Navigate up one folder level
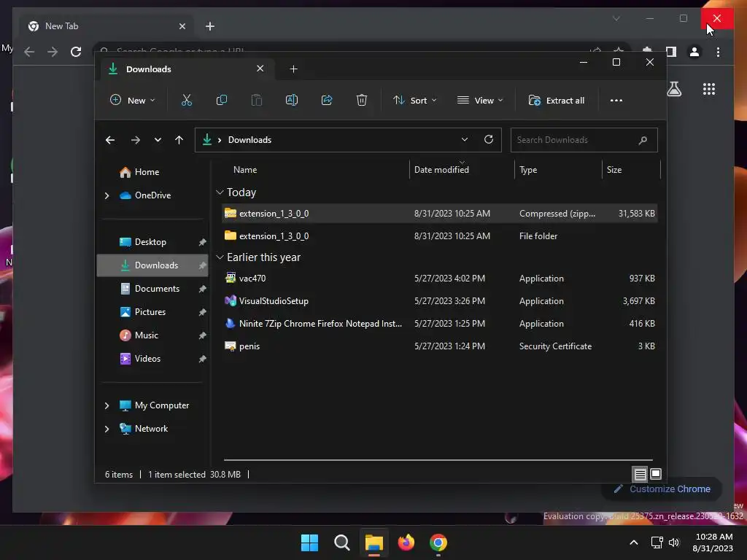Screen dimensions: 747x560 tap(179, 140)
